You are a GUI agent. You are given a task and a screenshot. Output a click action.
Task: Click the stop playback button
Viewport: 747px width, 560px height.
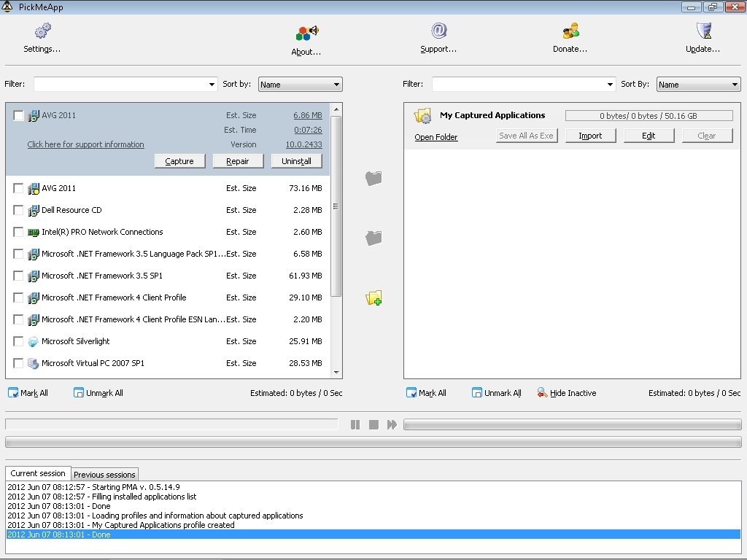(373, 424)
